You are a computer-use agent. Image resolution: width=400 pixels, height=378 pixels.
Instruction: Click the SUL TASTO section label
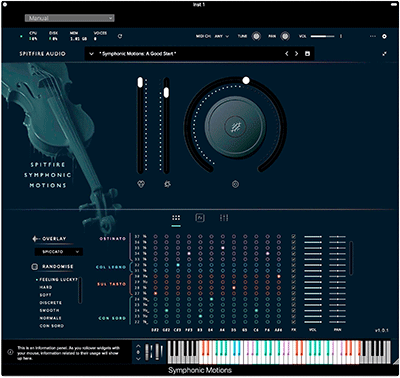point(112,284)
